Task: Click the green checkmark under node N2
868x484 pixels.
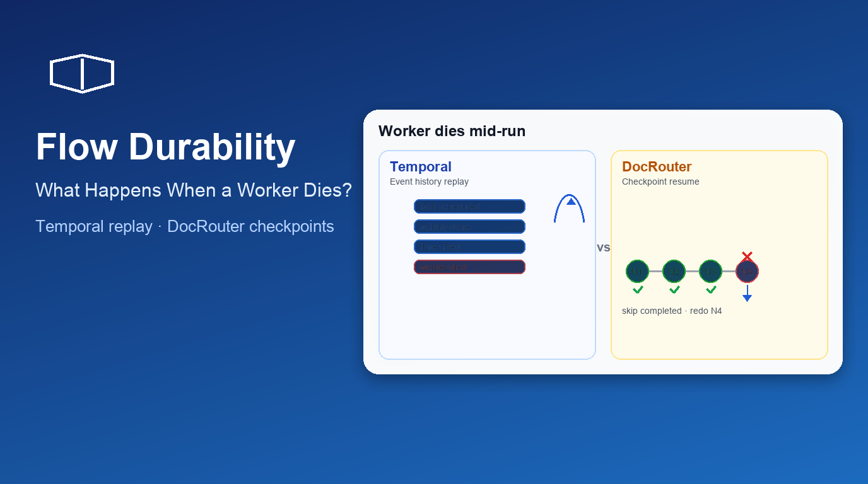Action: (674, 290)
